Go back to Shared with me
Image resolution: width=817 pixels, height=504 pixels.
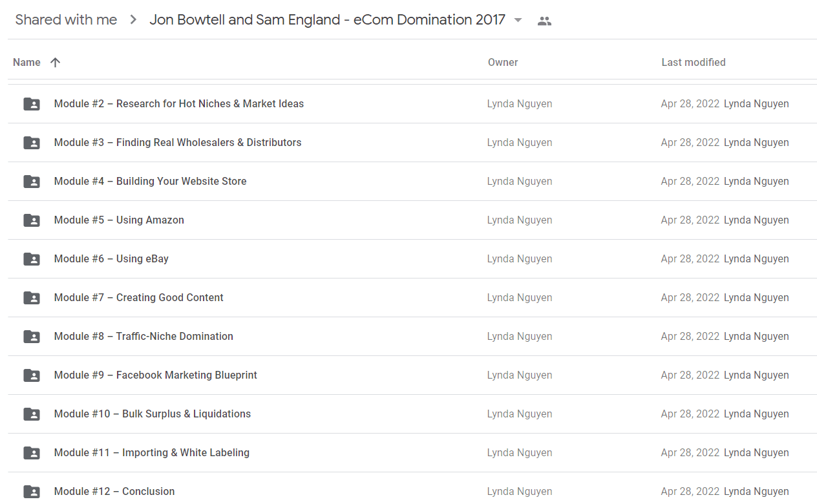coord(66,20)
